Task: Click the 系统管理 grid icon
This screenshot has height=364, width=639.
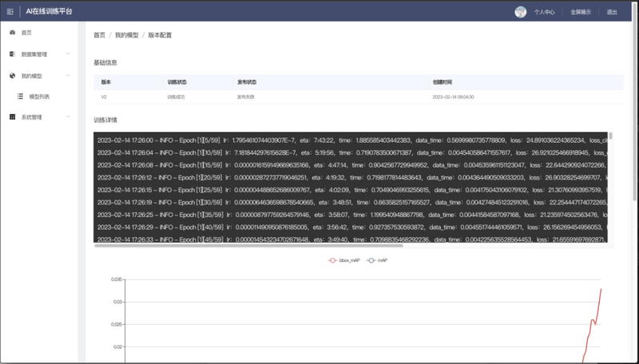Action: [12, 117]
